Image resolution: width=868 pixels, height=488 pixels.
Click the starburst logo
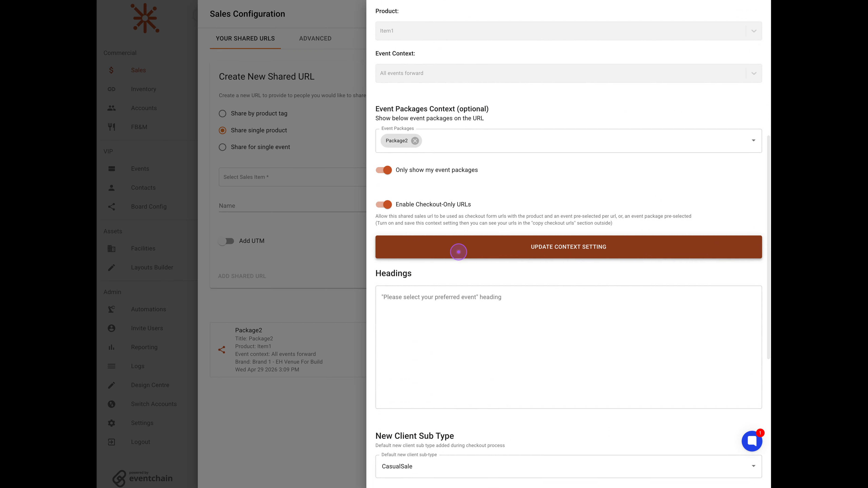pos(145,18)
